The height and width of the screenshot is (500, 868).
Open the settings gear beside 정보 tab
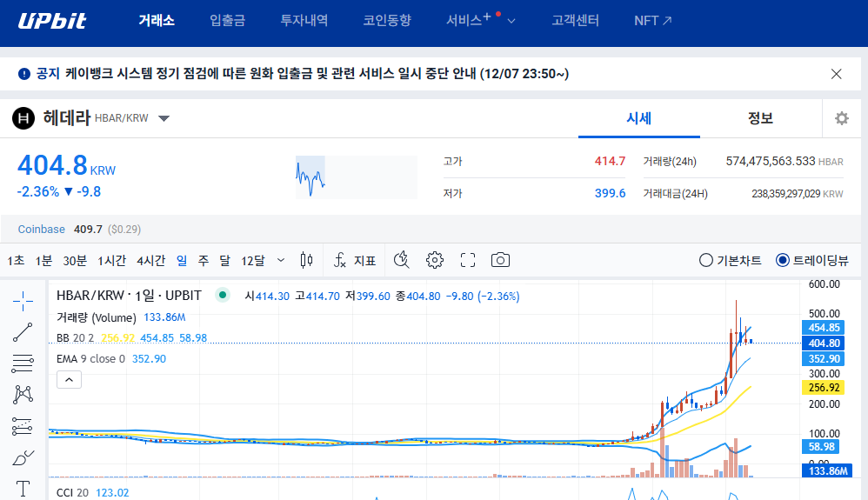841,118
